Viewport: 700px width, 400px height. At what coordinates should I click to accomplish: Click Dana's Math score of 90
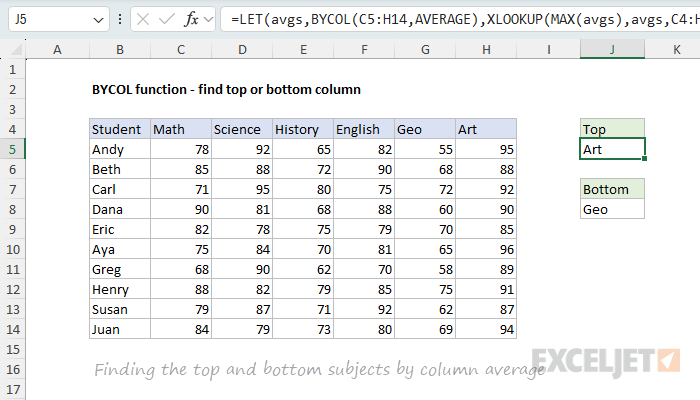[181, 210]
